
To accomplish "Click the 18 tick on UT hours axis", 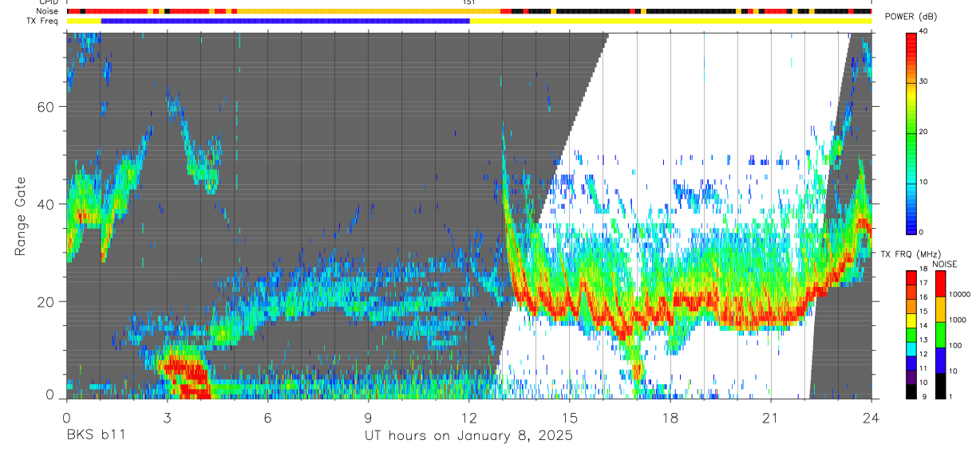I will [670, 417].
